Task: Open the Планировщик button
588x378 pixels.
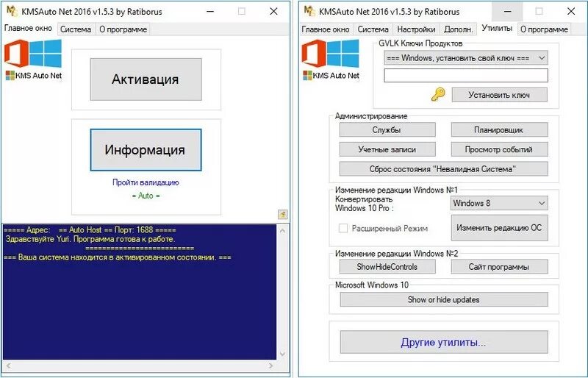Action: (x=499, y=130)
